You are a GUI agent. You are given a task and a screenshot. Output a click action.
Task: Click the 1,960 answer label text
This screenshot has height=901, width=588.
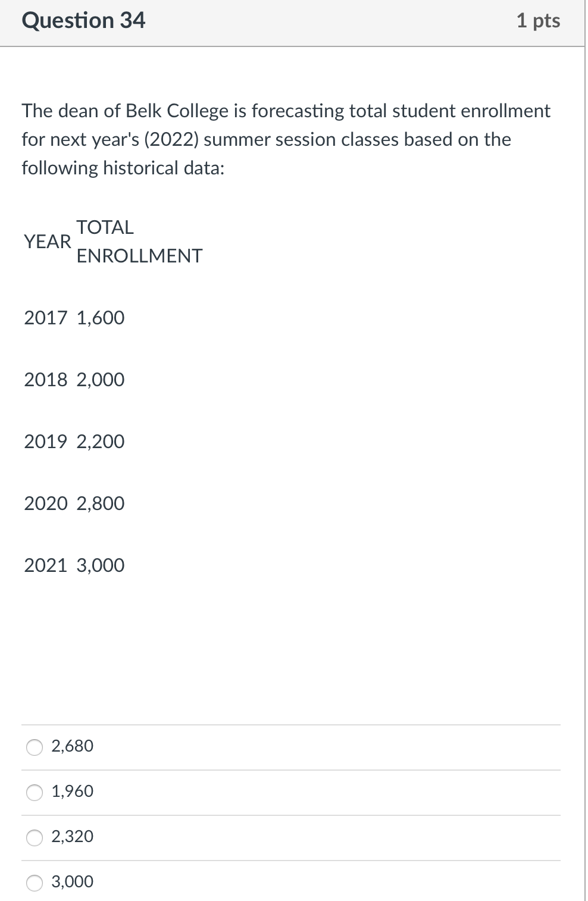coord(73,791)
